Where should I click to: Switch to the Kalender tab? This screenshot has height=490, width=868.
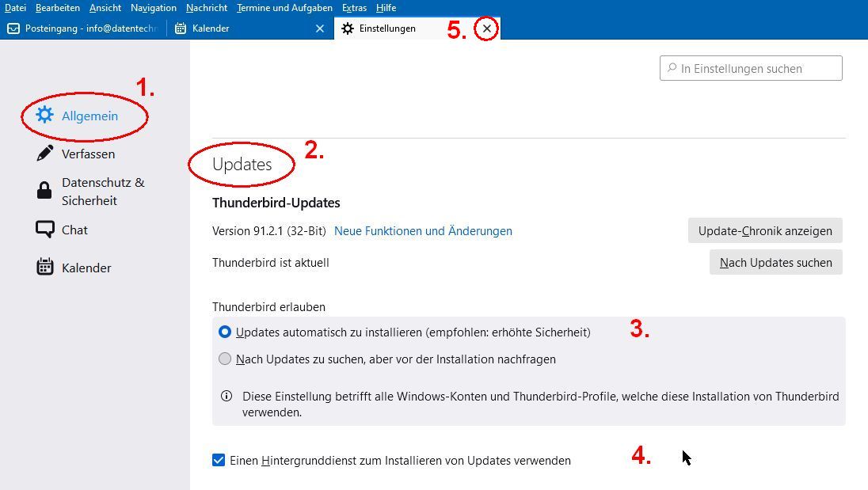(249, 28)
